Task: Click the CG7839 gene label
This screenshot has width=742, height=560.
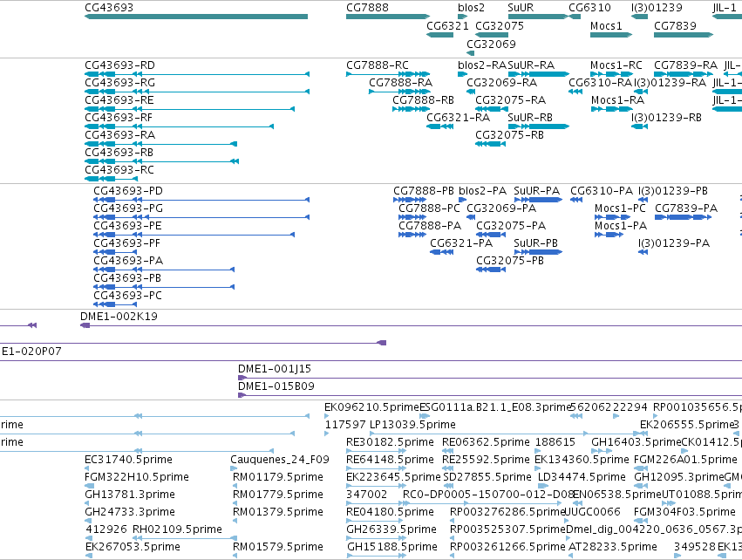Action: tap(675, 25)
